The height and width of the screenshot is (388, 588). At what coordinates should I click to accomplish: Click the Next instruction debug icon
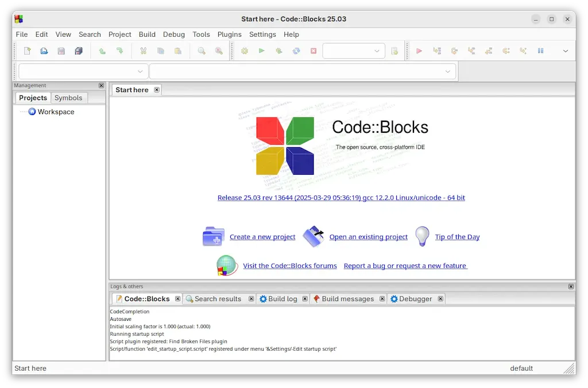pyautogui.click(x=506, y=51)
